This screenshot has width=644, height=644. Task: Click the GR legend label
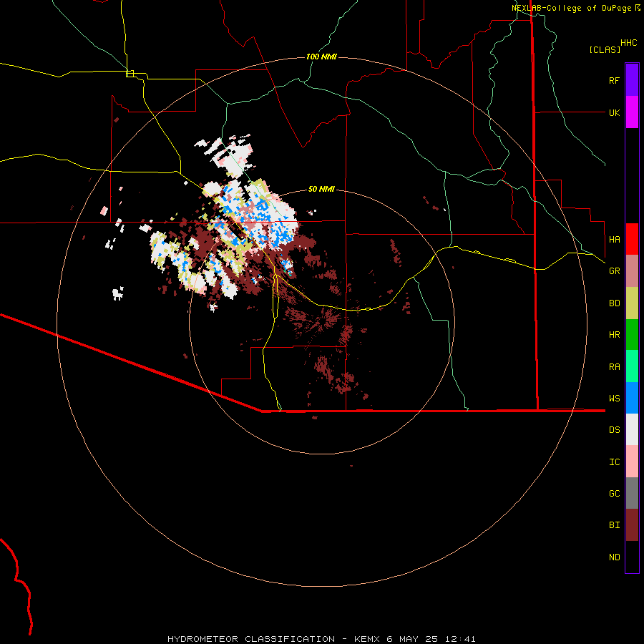click(614, 271)
